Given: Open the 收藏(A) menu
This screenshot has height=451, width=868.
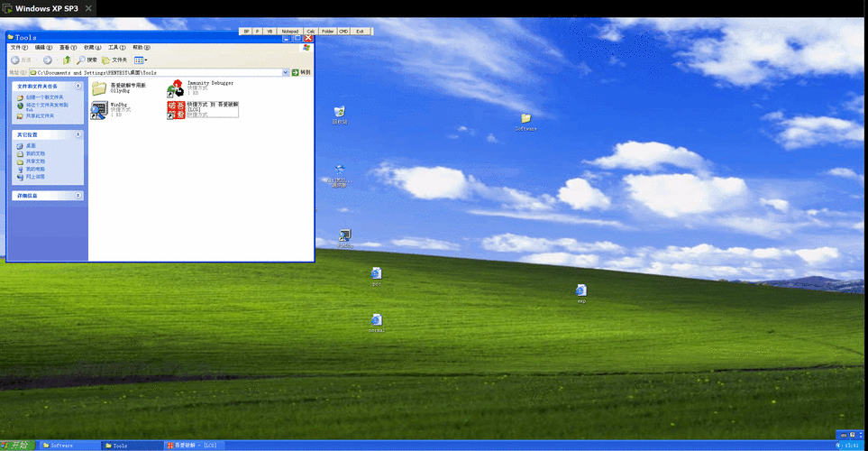Looking at the screenshot, I should click(93, 48).
